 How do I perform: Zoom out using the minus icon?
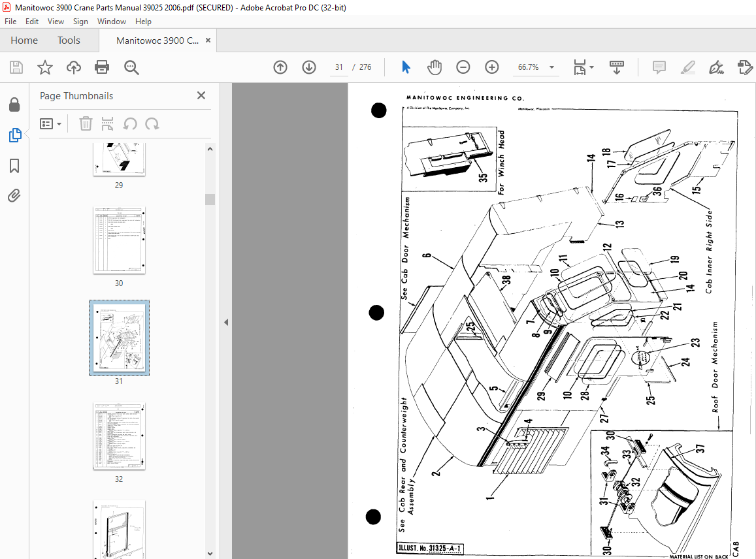coord(463,67)
